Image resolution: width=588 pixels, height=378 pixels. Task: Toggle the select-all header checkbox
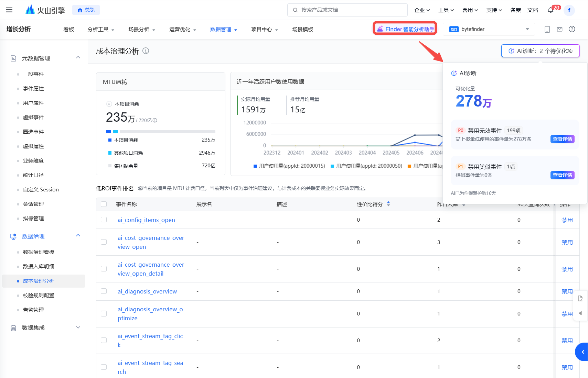104,204
